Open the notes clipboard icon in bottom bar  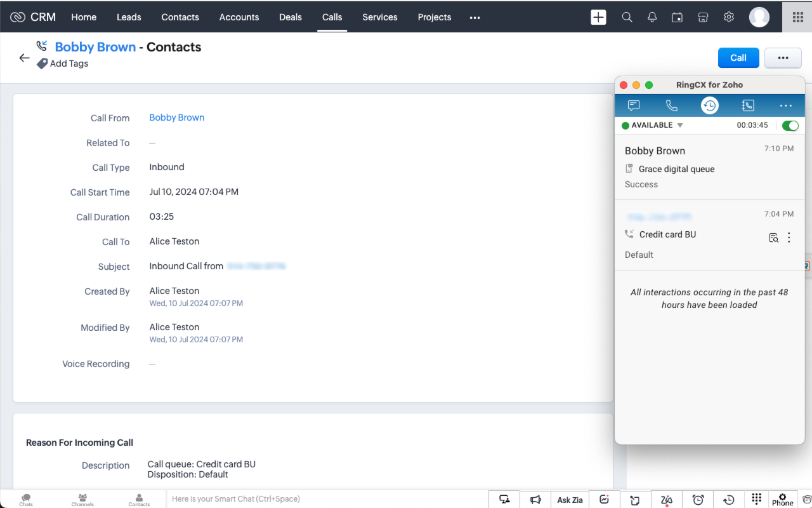point(635,500)
